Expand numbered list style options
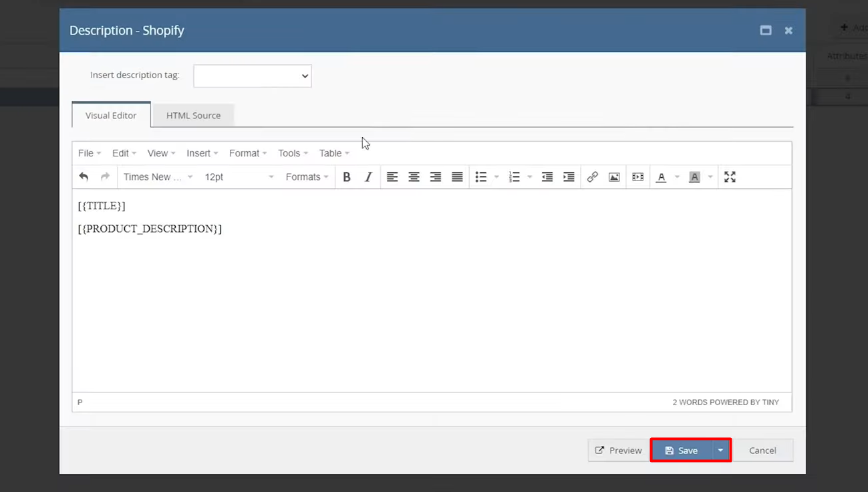This screenshot has height=492, width=868. click(x=530, y=177)
